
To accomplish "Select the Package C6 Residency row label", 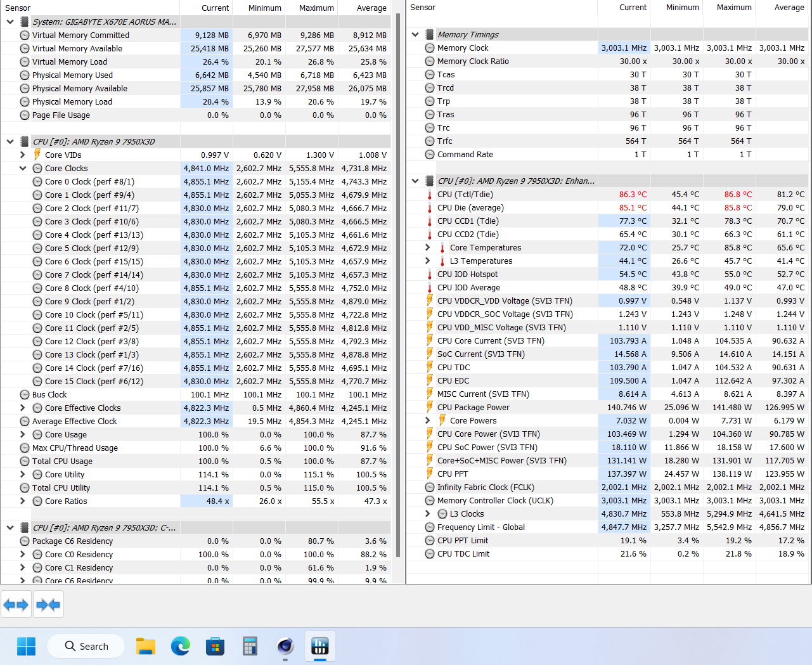I will click(73, 541).
